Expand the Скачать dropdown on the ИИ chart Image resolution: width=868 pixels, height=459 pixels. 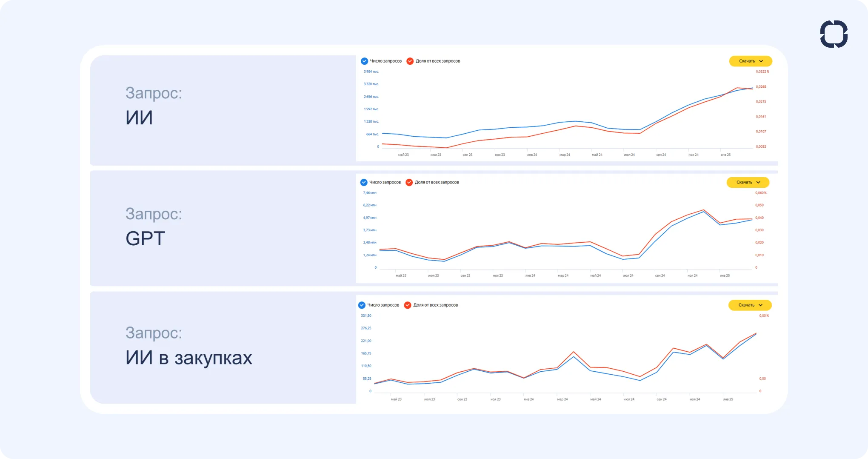tap(751, 61)
